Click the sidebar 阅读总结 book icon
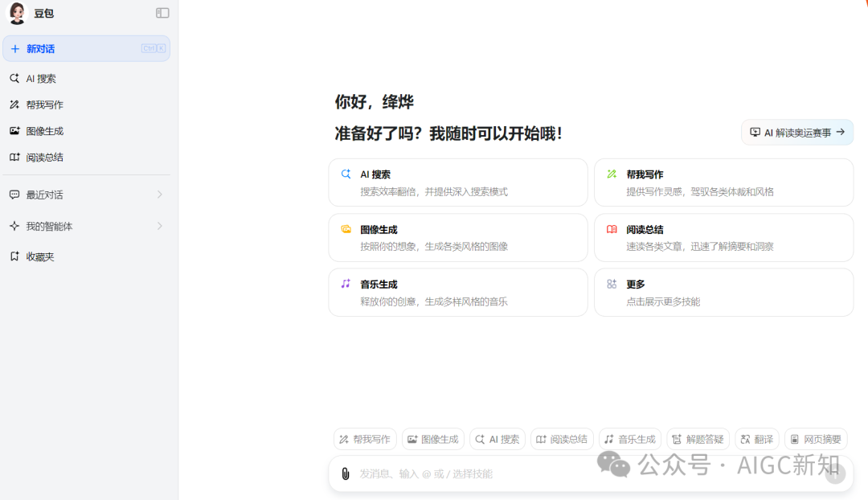The image size is (868, 500). (14, 158)
